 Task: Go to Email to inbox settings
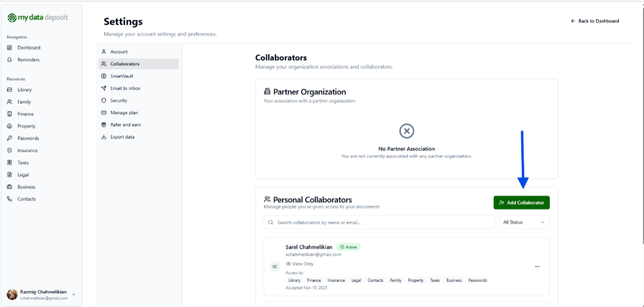coord(138,88)
